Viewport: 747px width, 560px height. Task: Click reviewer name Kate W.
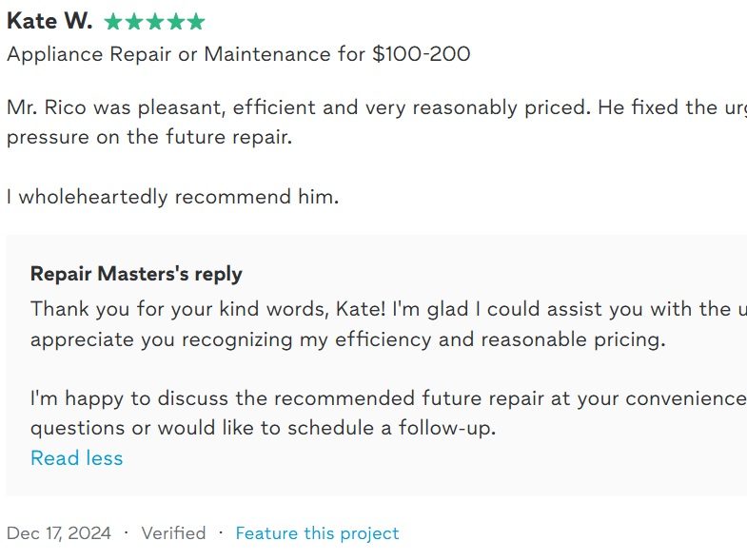pos(49,21)
